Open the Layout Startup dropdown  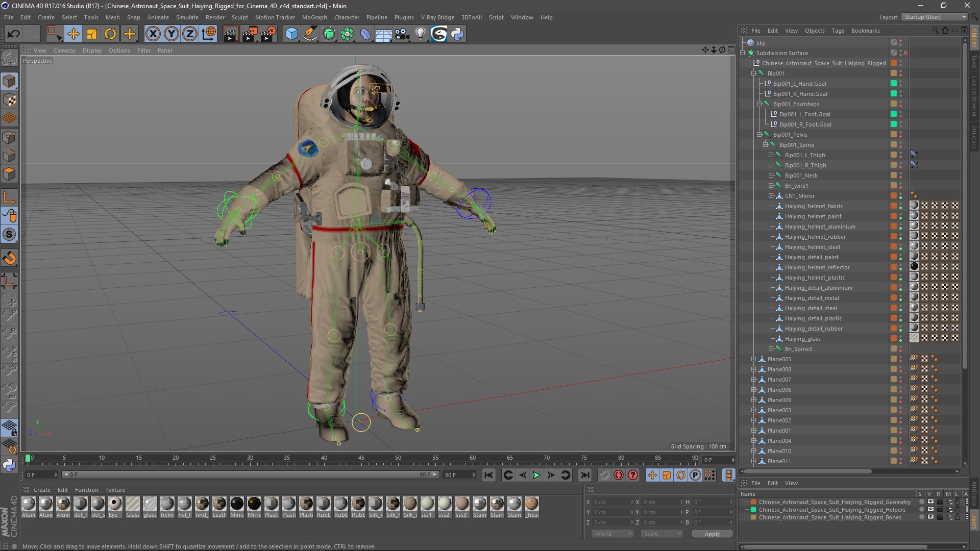click(934, 17)
